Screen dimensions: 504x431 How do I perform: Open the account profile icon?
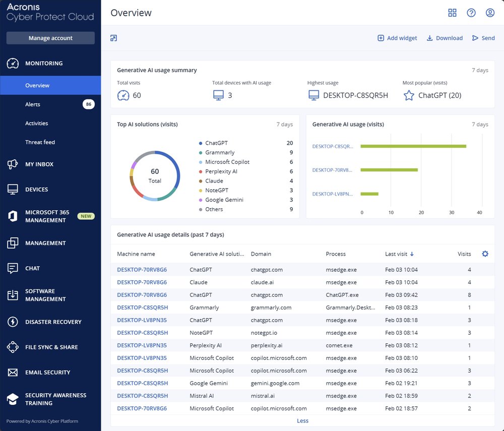pyautogui.click(x=490, y=13)
